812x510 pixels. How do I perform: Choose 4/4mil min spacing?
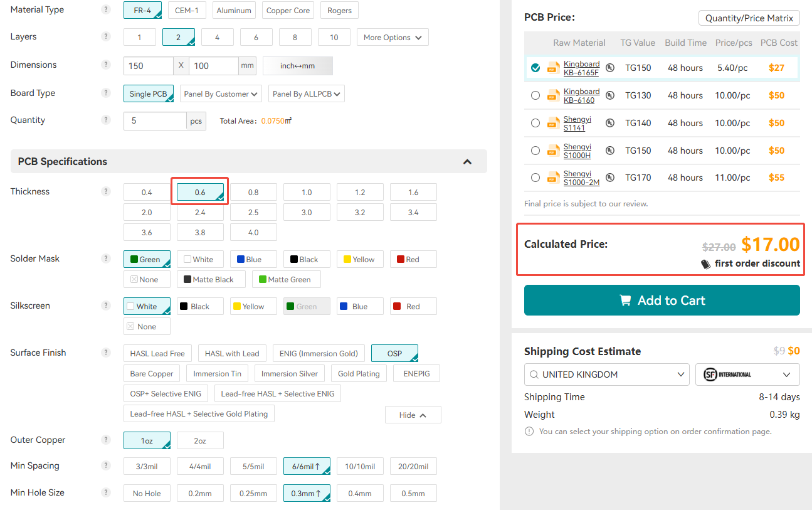[200, 466]
